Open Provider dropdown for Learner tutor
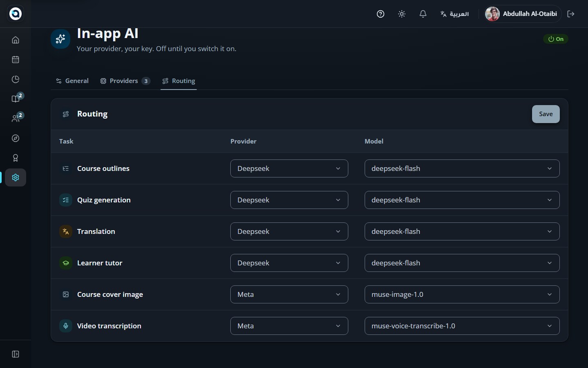588x368 pixels. click(289, 263)
